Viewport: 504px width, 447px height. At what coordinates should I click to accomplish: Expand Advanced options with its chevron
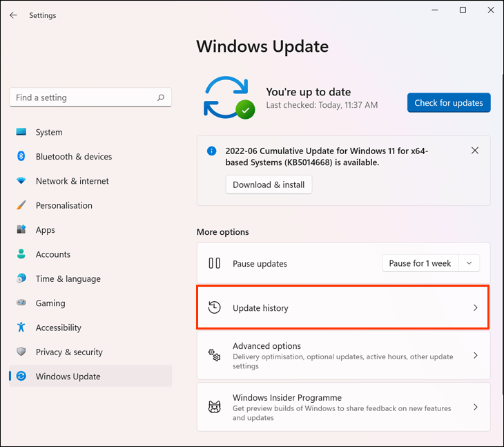tap(476, 355)
